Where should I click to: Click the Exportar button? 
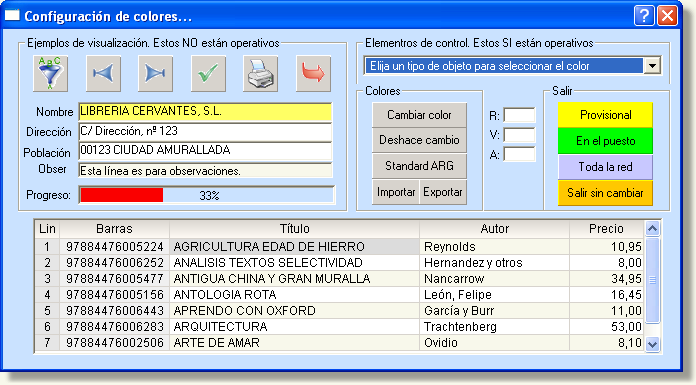(443, 192)
